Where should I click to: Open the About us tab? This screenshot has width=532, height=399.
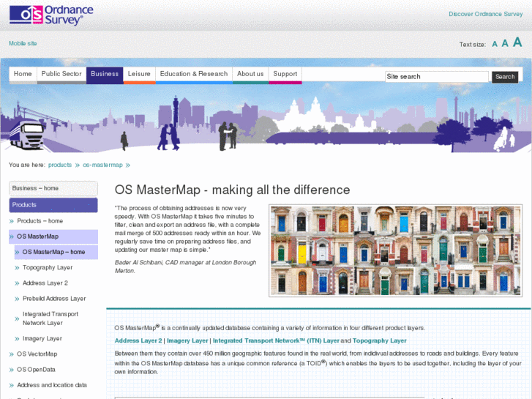tap(250, 75)
